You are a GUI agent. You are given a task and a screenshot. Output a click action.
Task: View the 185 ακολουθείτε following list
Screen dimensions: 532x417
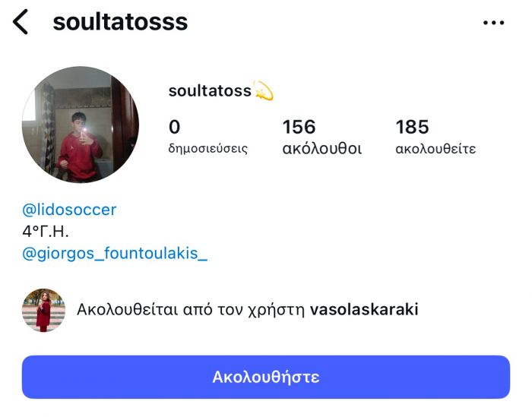pos(435,137)
